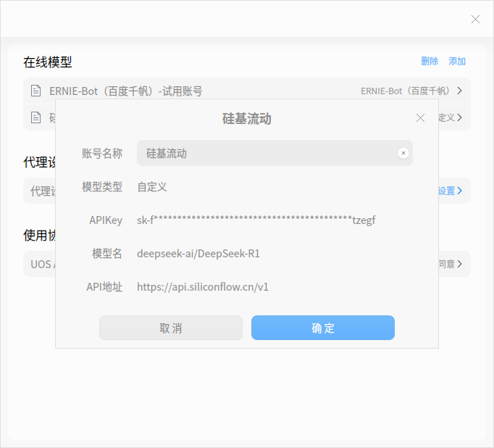Click the 添加 link
The width and height of the screenshot is (494, 448).
tap(457, 61)
